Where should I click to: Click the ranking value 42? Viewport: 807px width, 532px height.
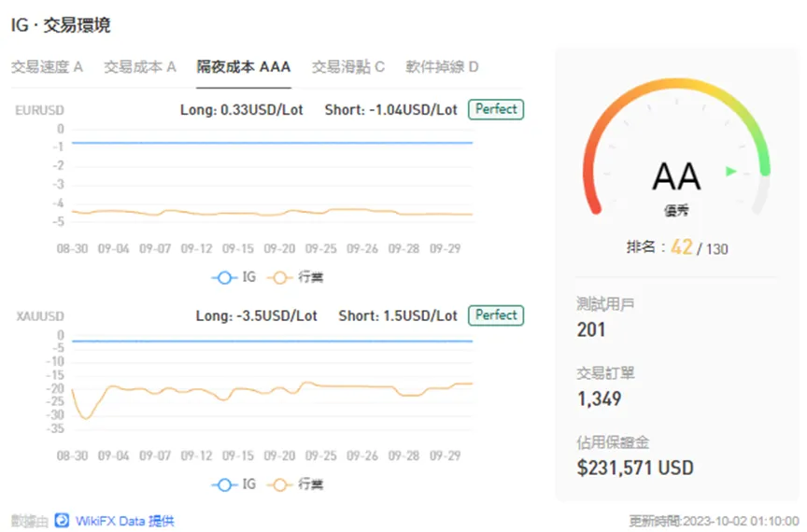pos(682,247)
